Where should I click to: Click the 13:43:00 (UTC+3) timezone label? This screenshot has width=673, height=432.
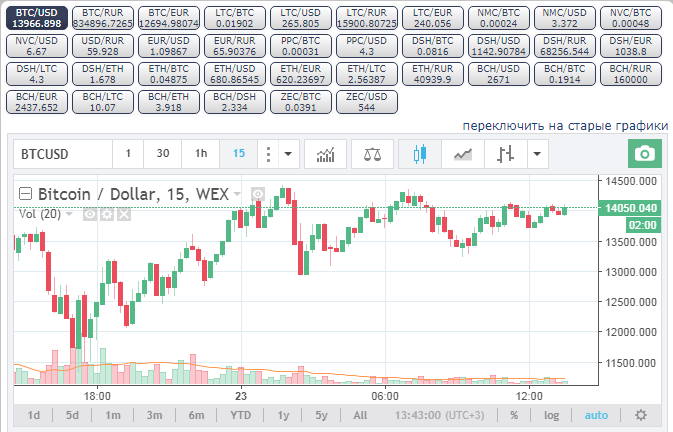[x=440, y=415]
